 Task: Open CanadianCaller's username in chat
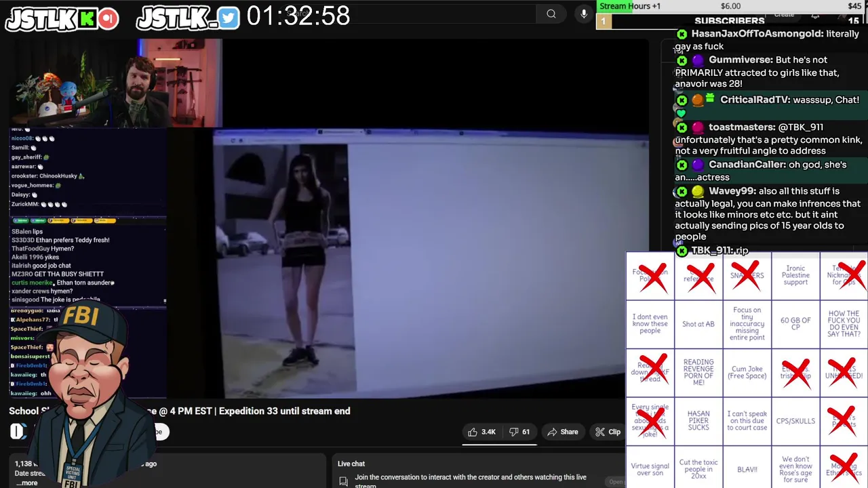click(747, 165)
